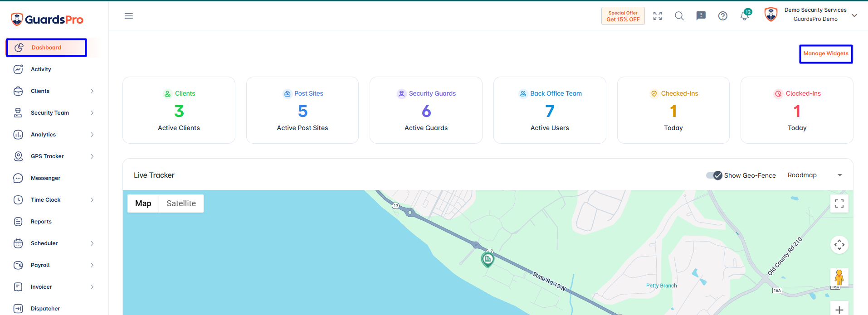The image size is (868, 315).
Task: Zoom in the map with plus button
Action: pyautogui.click(x=839, y=310)
